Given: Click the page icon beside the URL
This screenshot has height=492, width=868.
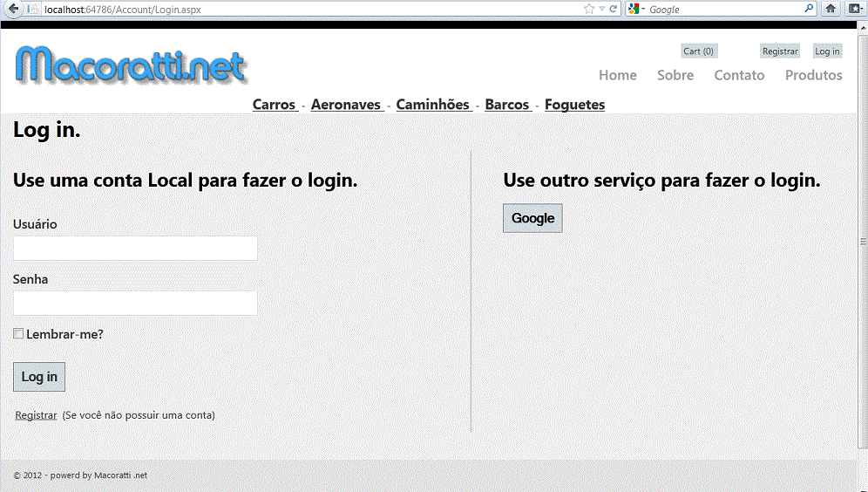Looking at the screenshot, I should coord(33,9).
